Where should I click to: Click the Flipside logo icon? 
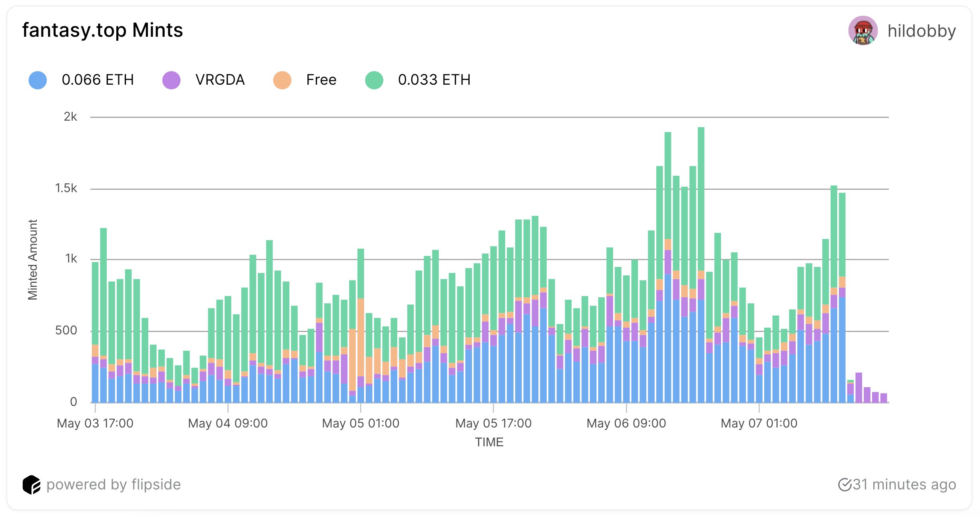[31, 485]
